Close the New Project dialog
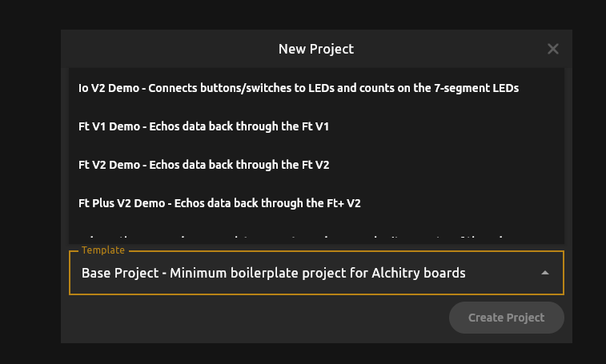Image resolution: width=606 pixels, height=364 pixels. tap(552, 49)
